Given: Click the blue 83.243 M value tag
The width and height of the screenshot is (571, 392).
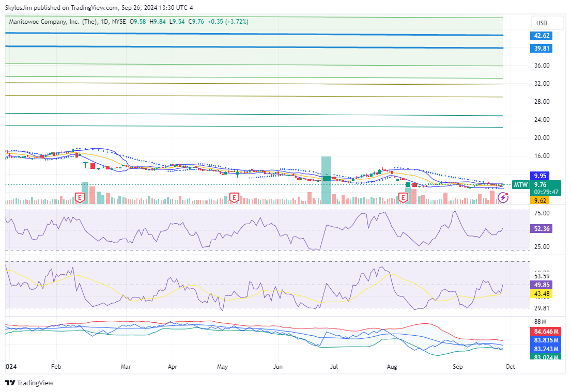Looking at the screenshot, I should click(546, 349).
